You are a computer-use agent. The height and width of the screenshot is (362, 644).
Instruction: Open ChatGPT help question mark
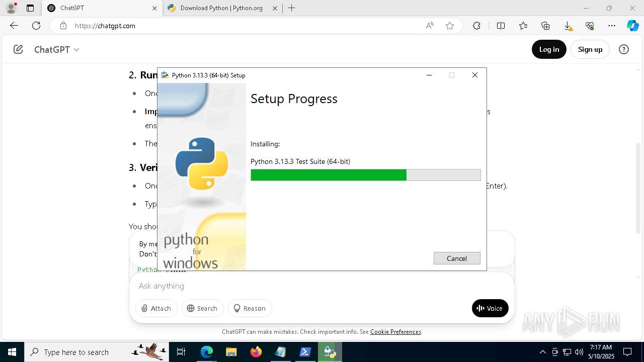pyautogui.click(x=624, y=49)
